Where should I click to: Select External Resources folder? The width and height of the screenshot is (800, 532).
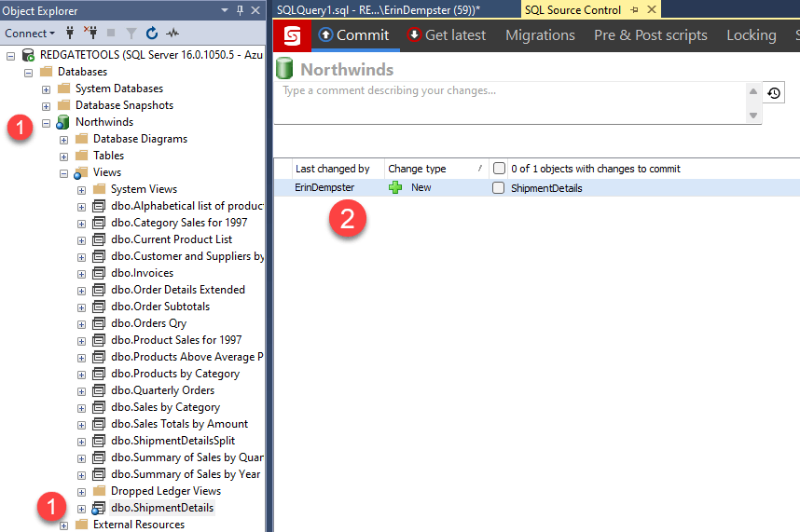click(x=139, y=525)
